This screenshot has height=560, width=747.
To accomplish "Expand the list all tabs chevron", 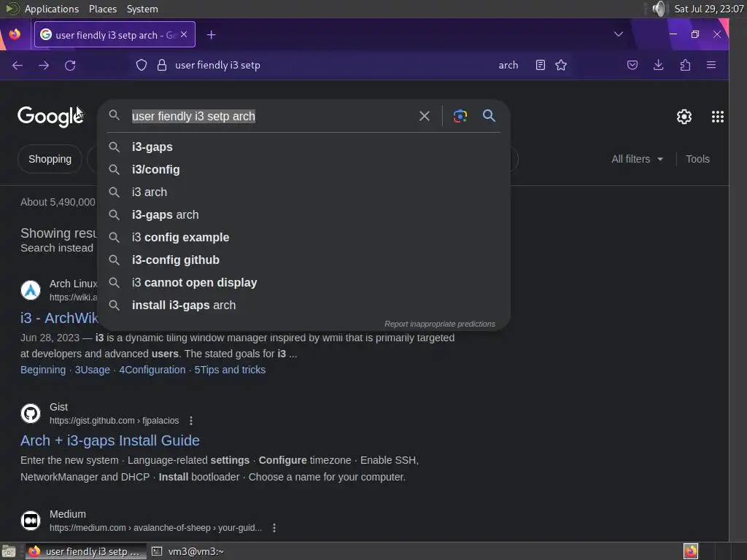I will 619,34.
